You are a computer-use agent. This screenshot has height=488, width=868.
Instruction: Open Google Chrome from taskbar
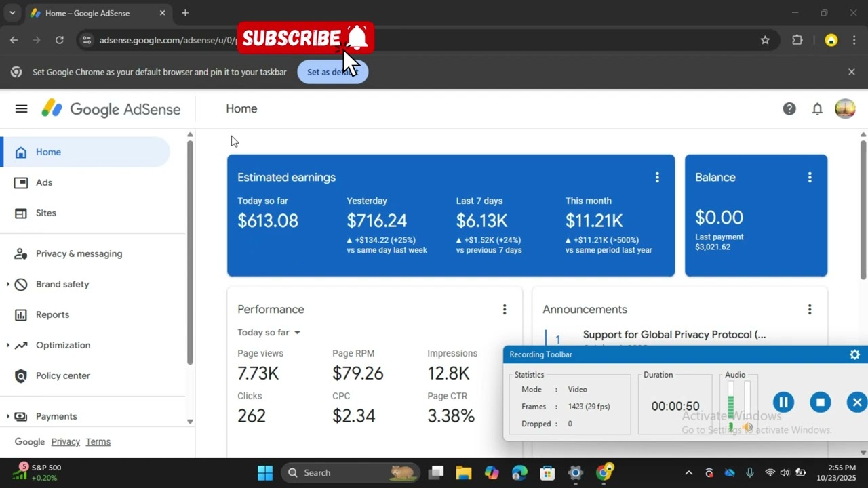pos(604,472)
